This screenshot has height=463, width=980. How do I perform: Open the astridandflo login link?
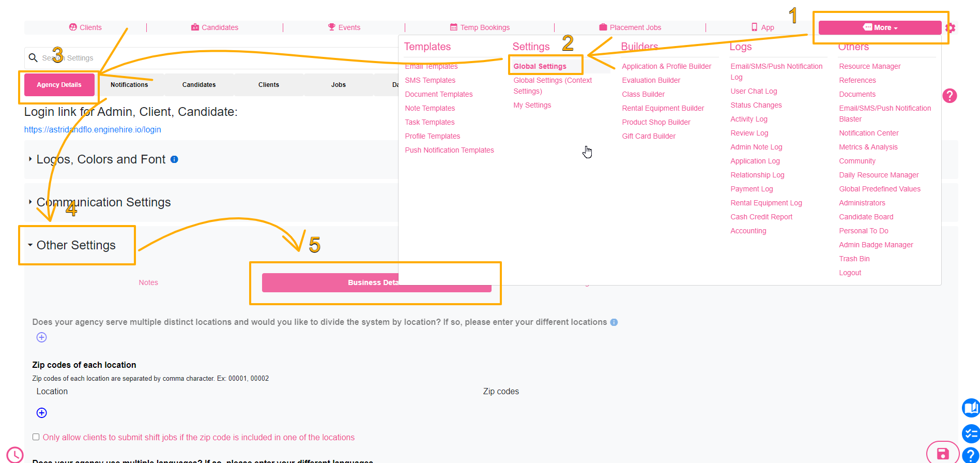click(x=93, y=129)
